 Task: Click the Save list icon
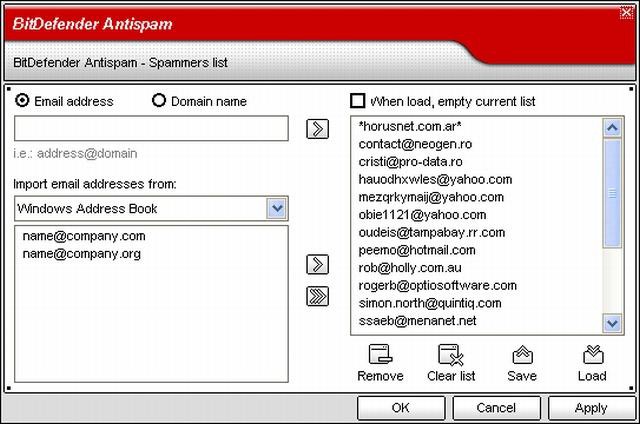click(521, 355)
